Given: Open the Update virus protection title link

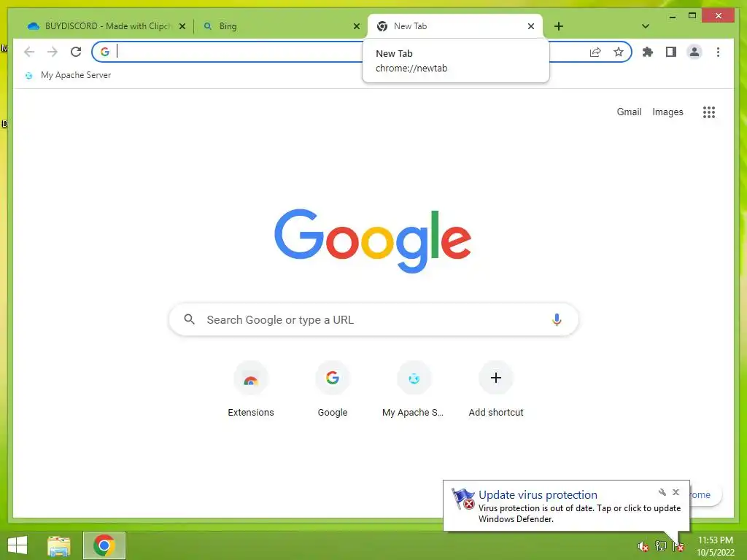Looking at the screenshot, I should click(x=538, y=495).
